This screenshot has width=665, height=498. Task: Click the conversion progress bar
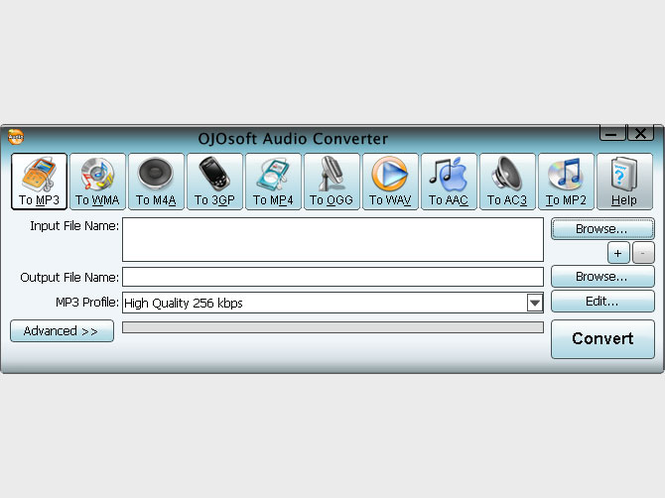[x=333, y=327]
